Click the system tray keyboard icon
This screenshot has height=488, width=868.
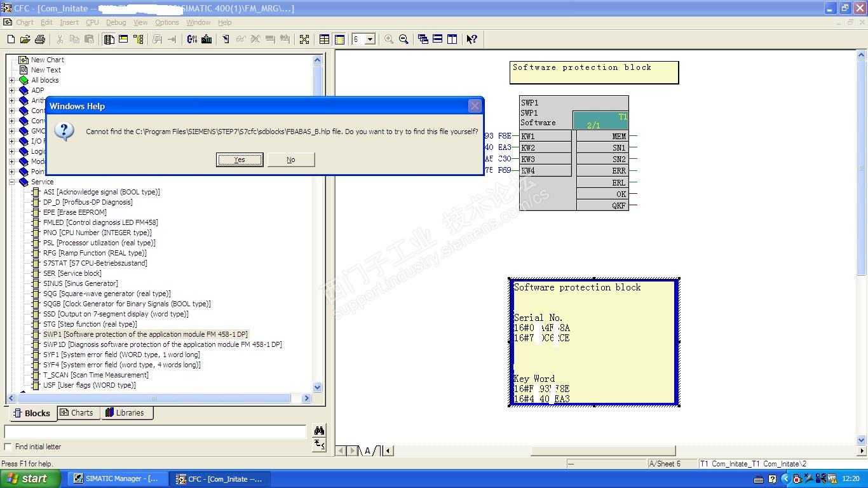pos(758,479)
